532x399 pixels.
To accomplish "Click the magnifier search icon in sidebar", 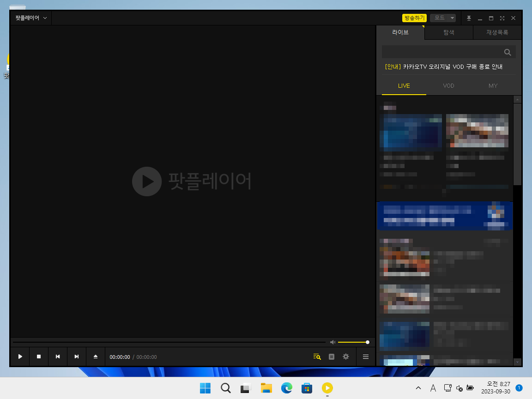I will pyautogui.click(x=508, y=52).
